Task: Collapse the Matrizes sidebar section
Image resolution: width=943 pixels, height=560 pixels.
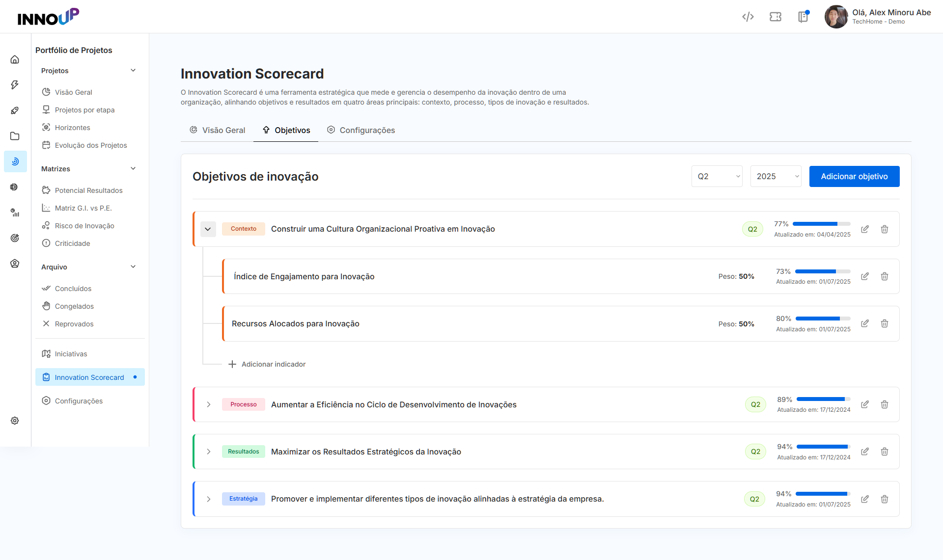Action: tap(133, 168)
